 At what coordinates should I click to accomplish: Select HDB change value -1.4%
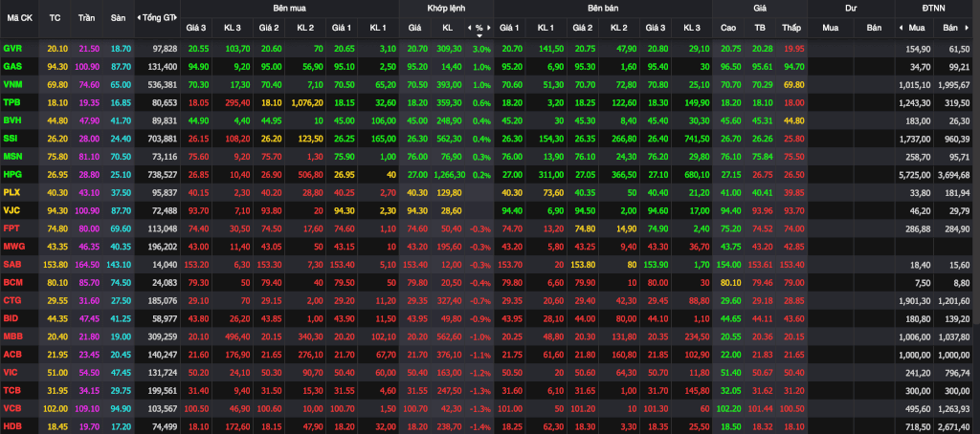[480, 427]
